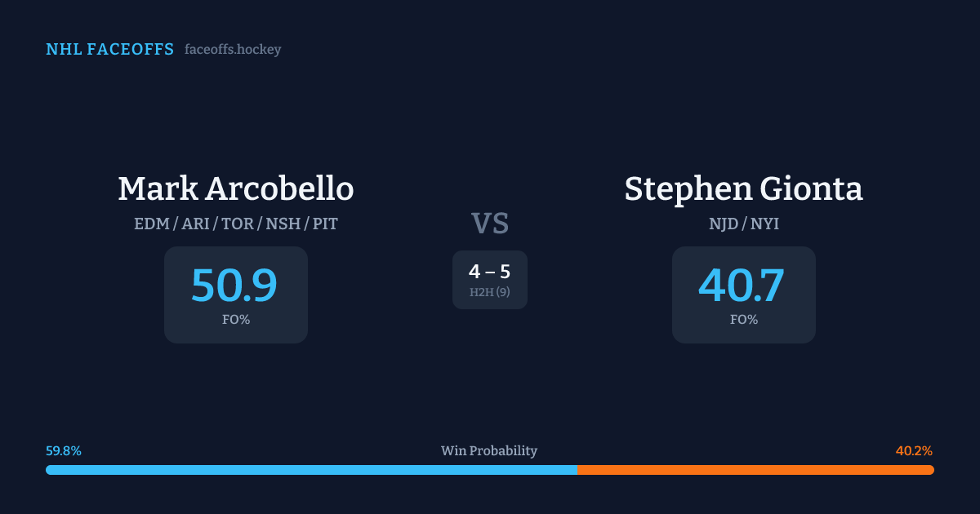Click the NHL FACEOFFS header title

click(109, 50)
